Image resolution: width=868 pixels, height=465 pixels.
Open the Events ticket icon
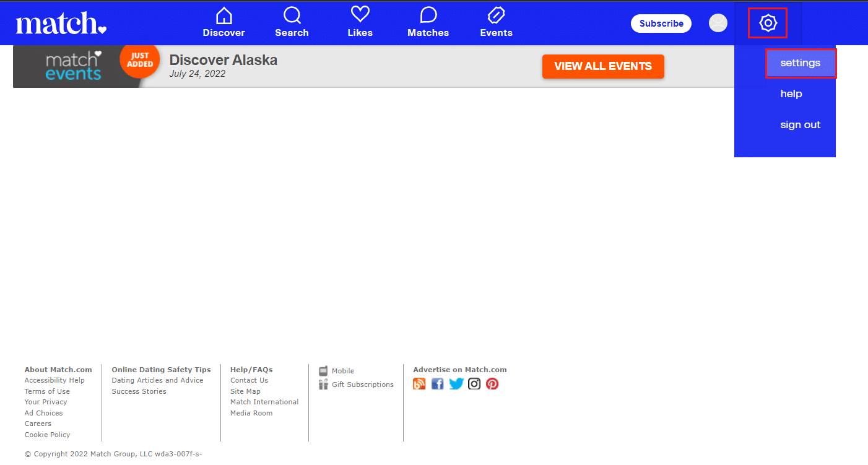click(x=495, y=15)
